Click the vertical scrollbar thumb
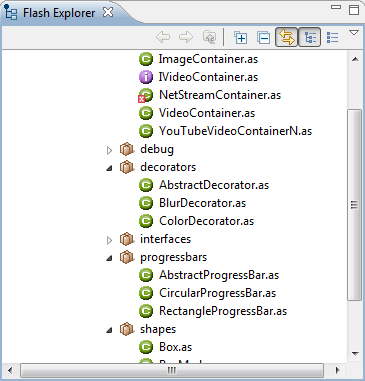 click(x=355, y=205)
